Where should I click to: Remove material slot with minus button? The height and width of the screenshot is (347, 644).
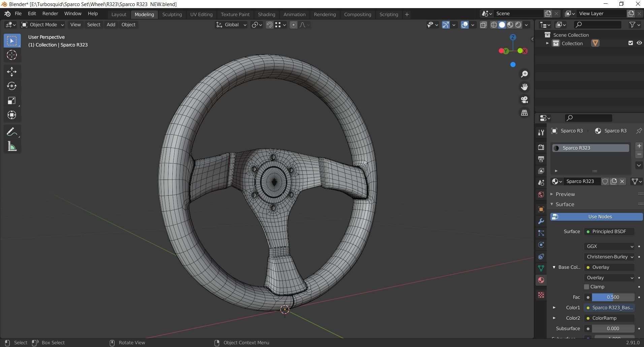[x=639, y=154]
